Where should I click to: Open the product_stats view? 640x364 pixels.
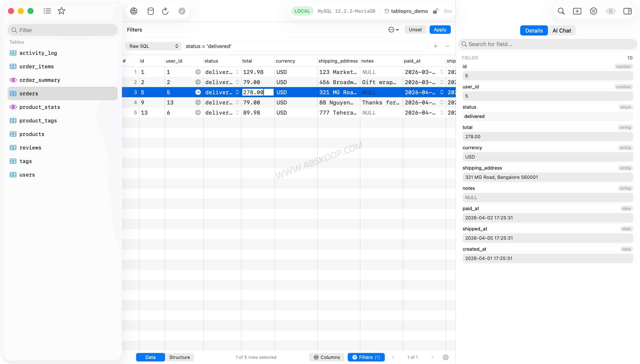(x=63, y=107)
